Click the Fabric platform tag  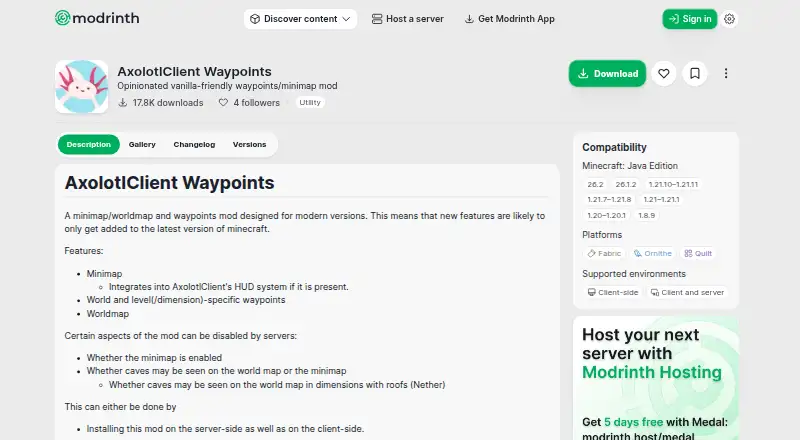coord(604,253)
